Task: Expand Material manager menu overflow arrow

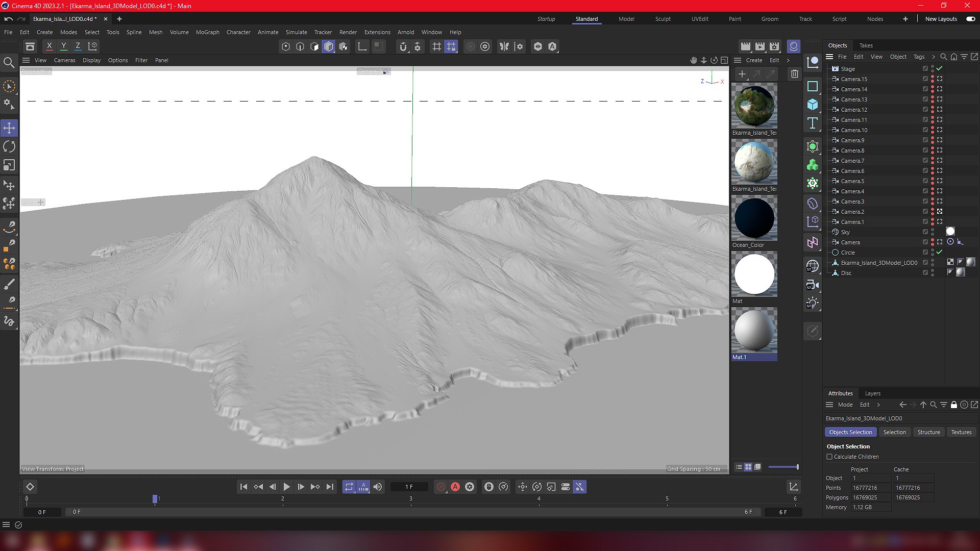Action: tap(788, 60)
